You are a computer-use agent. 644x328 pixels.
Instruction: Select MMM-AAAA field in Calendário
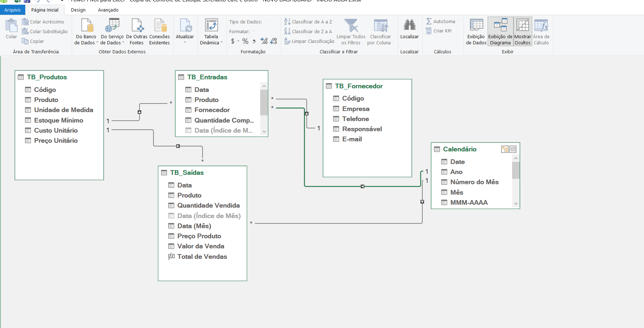(469, 203)
